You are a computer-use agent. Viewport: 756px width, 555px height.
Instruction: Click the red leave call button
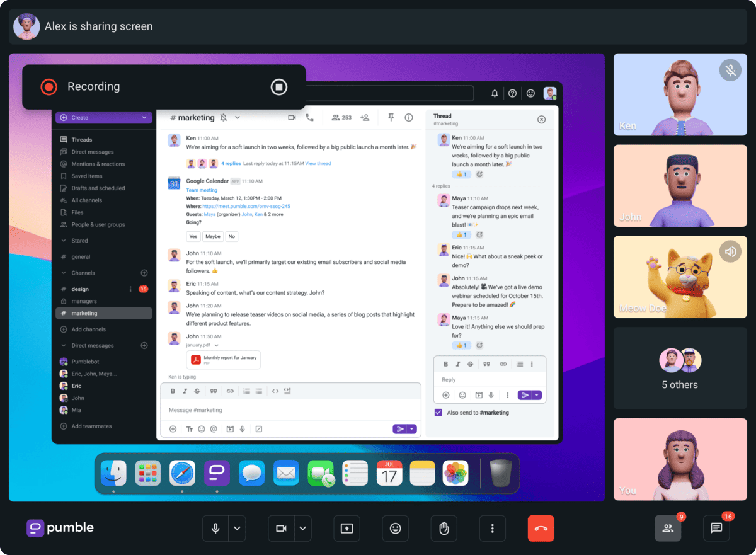pyautogui.click(x=541, y=529)
